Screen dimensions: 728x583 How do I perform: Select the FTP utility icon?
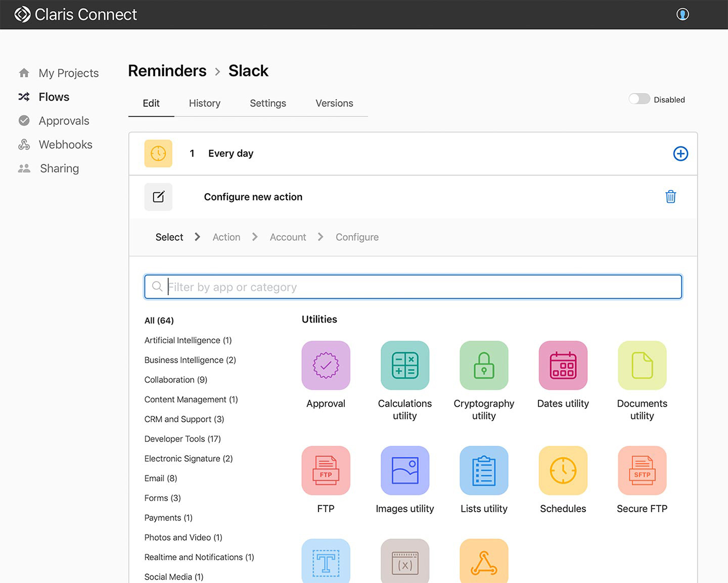click(326, 470)
